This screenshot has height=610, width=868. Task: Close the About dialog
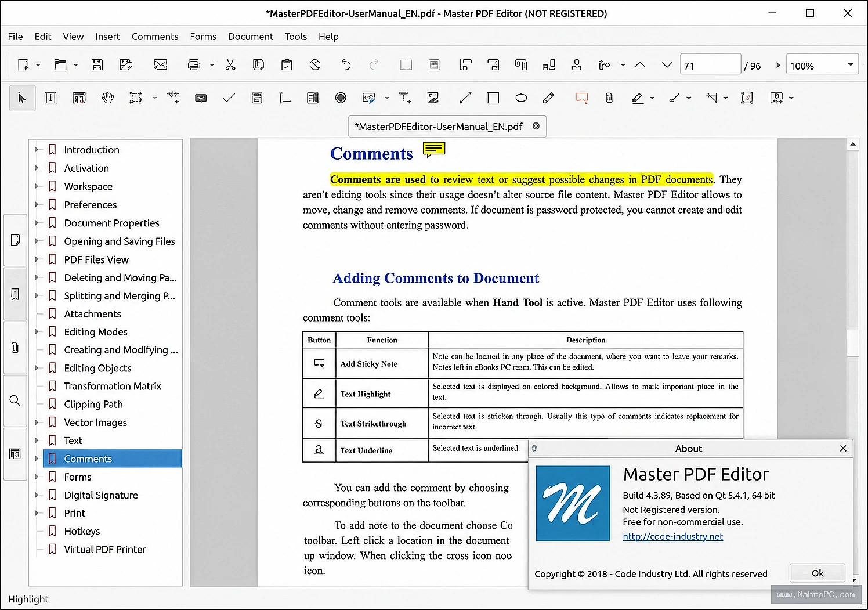[x=843, y=449]
